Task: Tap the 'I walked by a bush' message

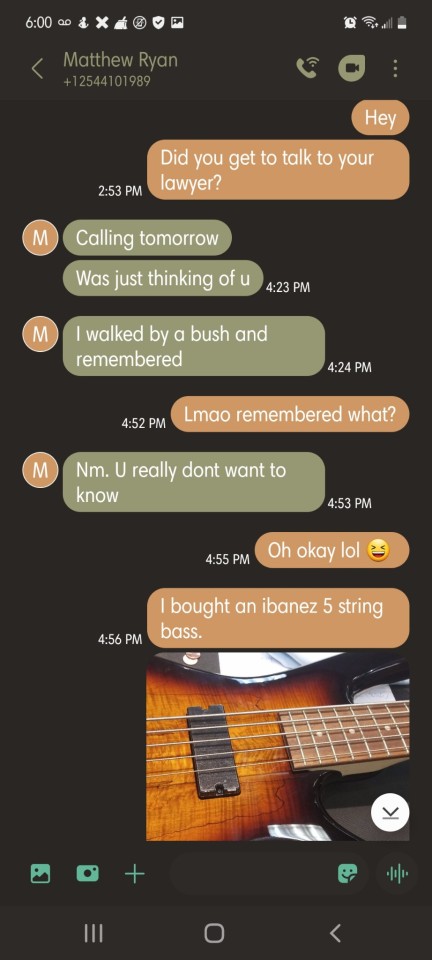Action: (193, 346)
